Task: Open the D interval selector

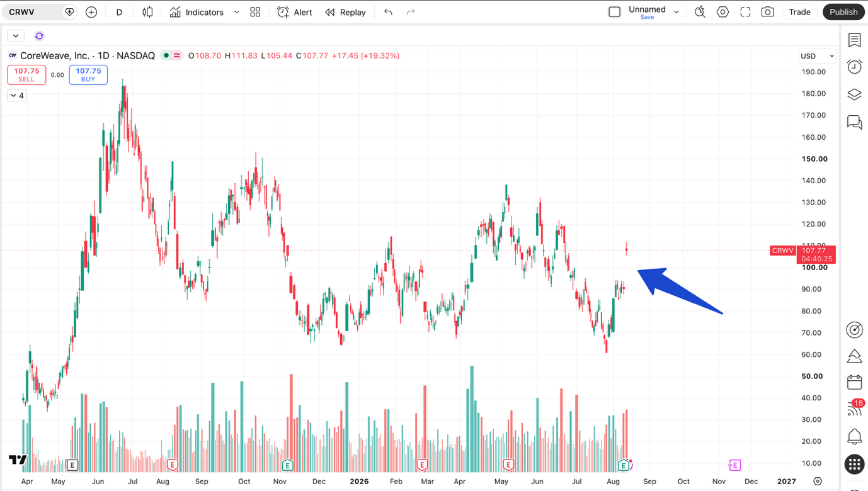Action: [x=119, y=12]
